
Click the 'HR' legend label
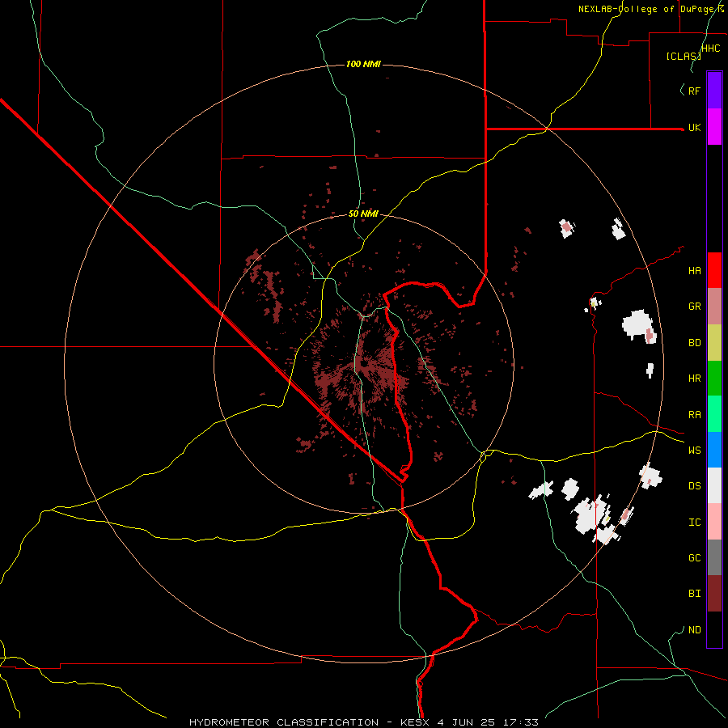pos(694,379)
